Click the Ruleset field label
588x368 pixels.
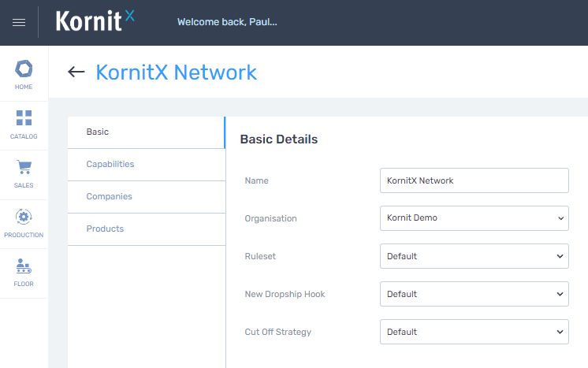(260, 256)
